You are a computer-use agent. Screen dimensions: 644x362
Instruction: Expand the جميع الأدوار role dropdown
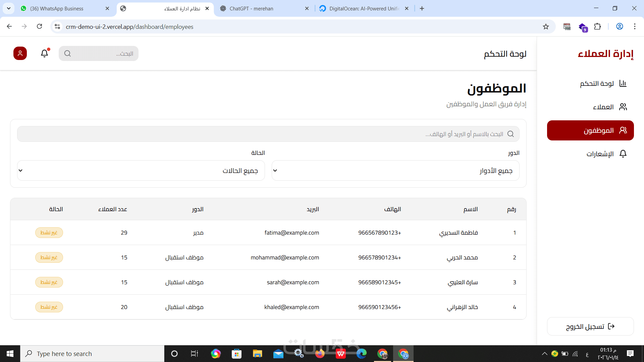[395, 171]
